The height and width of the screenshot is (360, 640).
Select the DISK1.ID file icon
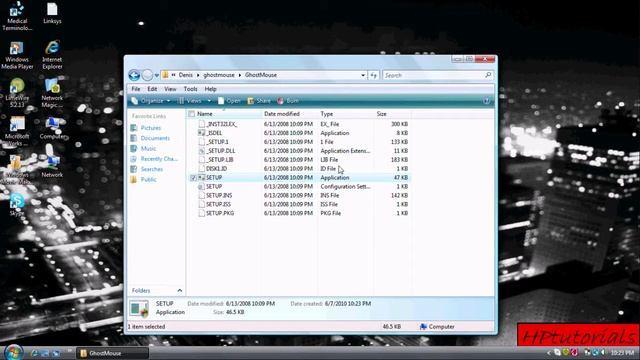pos(202,169)
